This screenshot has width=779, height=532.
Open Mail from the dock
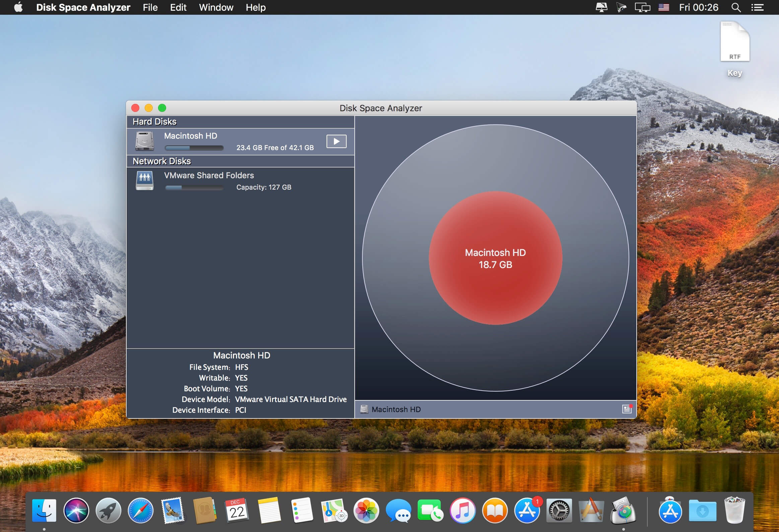pos(173,510)
